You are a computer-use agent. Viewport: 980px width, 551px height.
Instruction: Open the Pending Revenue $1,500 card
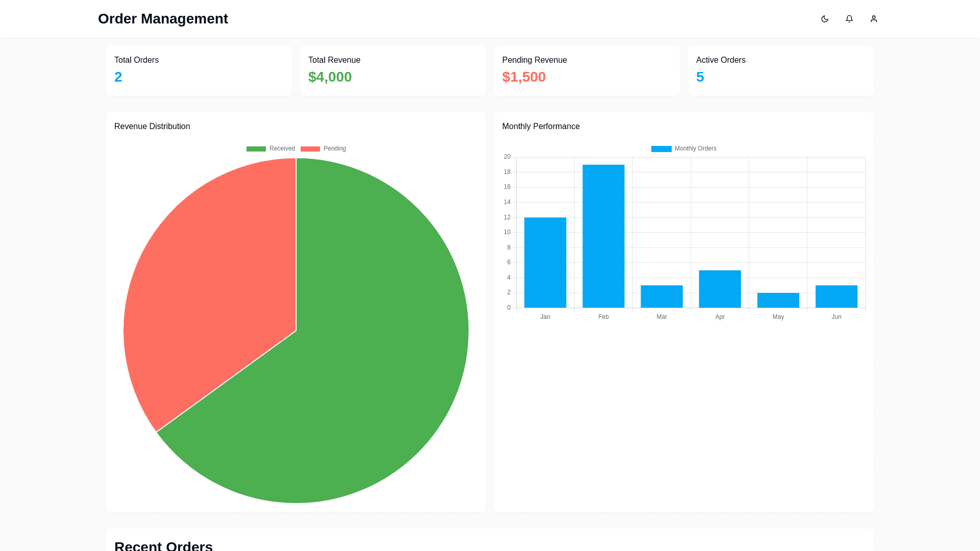[586, 70]
